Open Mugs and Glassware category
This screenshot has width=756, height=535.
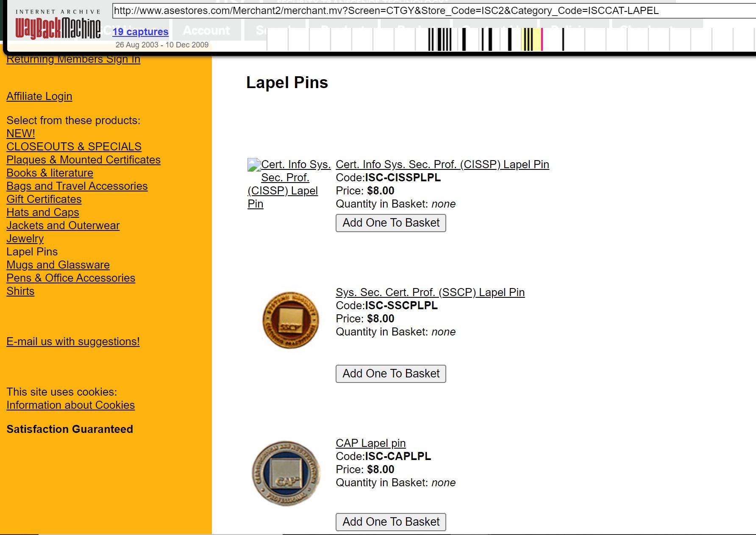(x=58, y=265)
